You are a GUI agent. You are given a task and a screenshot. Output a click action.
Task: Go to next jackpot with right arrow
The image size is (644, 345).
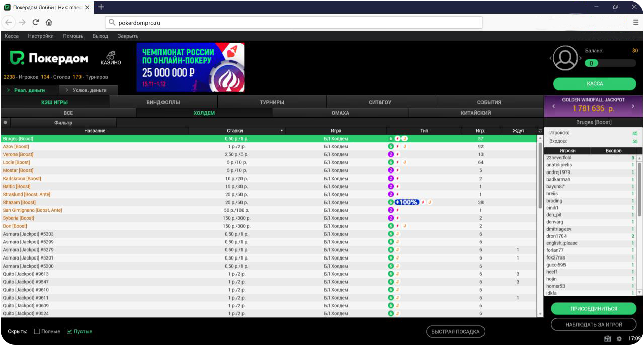(633, 106)
